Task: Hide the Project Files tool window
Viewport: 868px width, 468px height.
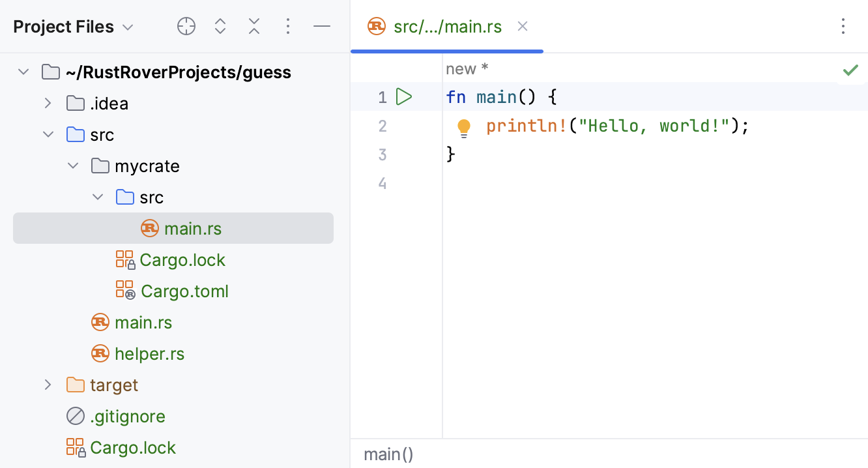Action: tap(322, 27)
